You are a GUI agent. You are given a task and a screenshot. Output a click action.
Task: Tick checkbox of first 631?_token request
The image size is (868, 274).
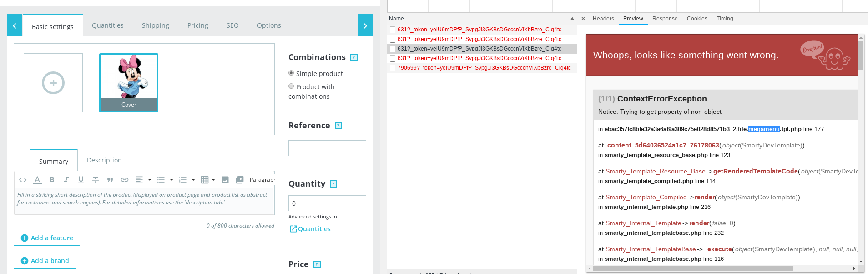click(x=393, y=30)
